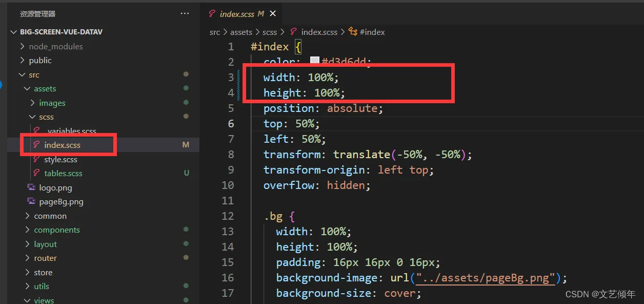Collapse the assets folder chevron

28,89
